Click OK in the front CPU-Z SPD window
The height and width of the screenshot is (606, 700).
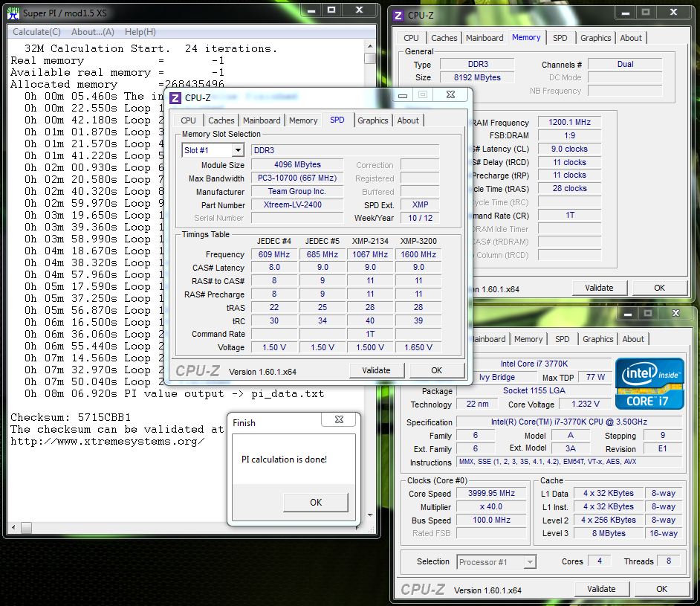tap(437, 370)
